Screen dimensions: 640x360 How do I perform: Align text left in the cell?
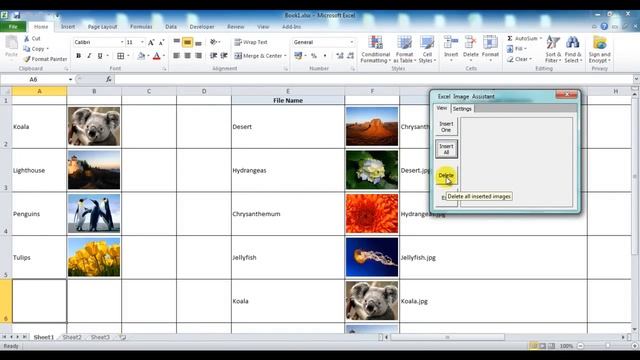177,56
